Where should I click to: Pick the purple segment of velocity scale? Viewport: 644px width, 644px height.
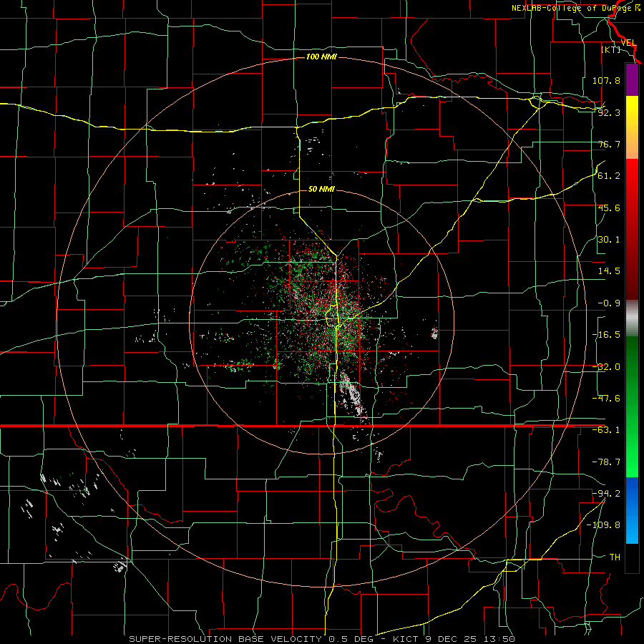point(632,79)
